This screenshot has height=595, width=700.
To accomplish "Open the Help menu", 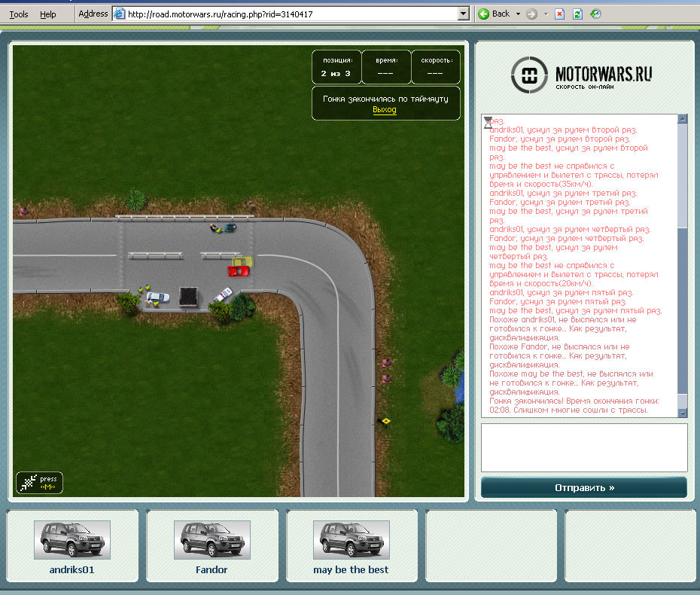I will pyautogui.click(x=47, y=14).
